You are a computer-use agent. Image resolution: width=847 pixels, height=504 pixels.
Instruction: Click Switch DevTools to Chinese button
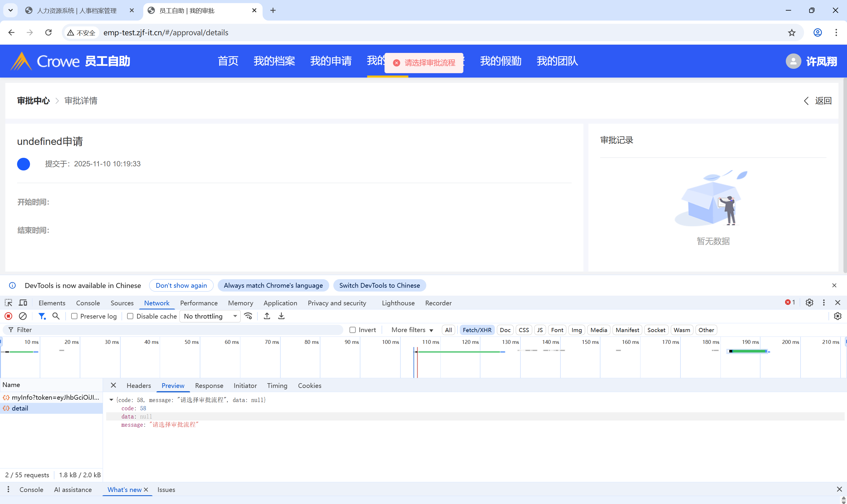pyautogui.click(x=379, y=285)
